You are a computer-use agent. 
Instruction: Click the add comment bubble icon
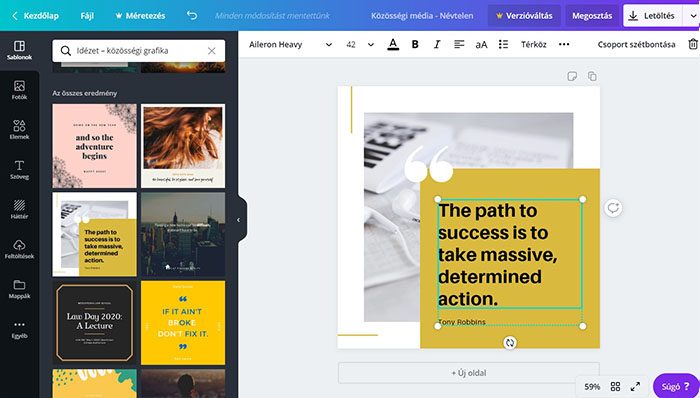[613, 208]
